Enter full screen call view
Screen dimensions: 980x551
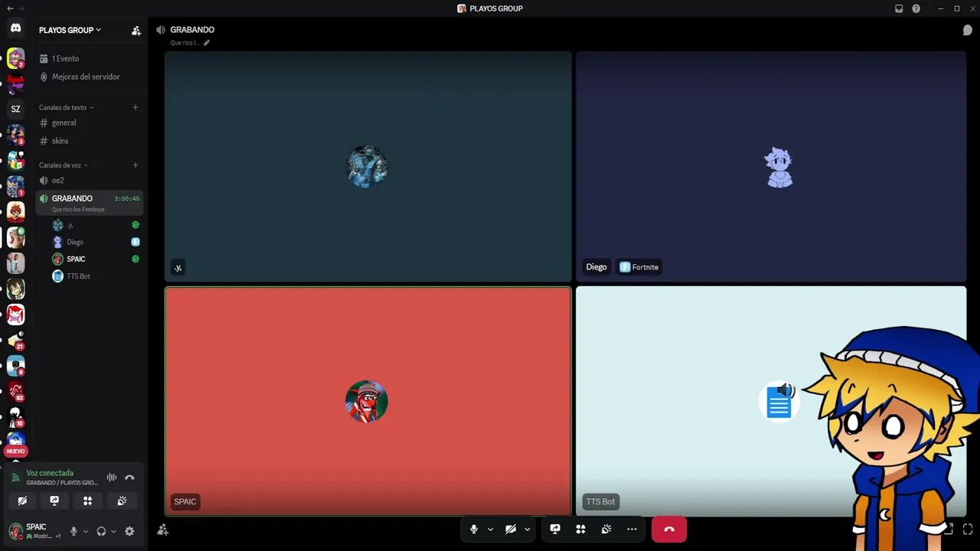click(968, 529)
